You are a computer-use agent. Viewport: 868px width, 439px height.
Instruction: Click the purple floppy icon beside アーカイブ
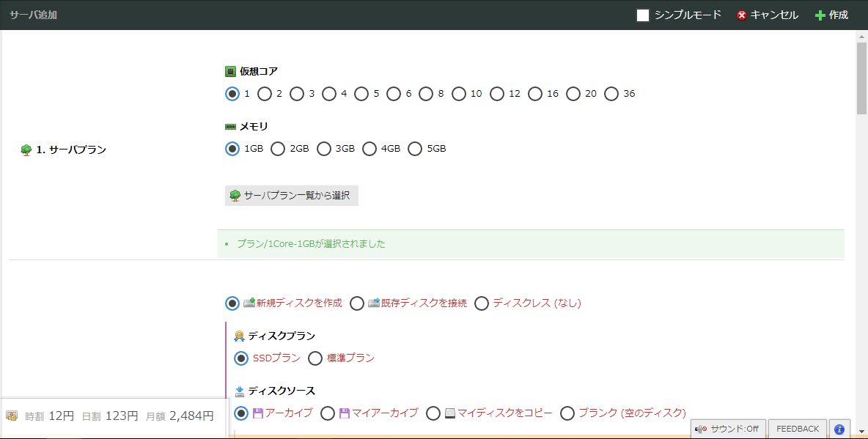(x=258, y=413)
